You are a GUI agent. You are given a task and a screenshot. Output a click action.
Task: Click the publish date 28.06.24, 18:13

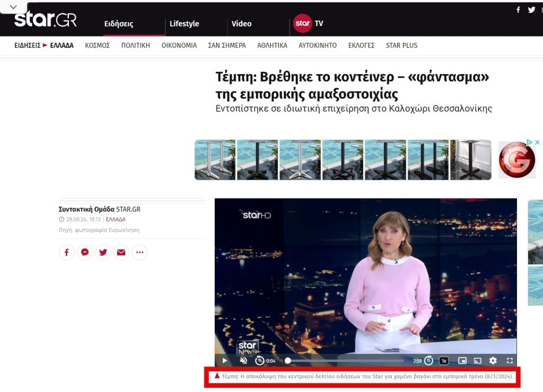pos(83,219)
